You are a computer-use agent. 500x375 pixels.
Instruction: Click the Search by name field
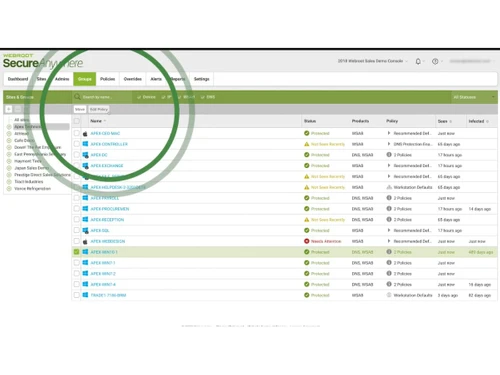click(106, 97)
